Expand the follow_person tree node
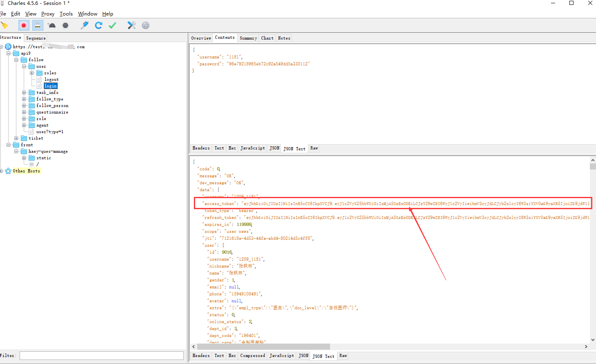Viewport: 596px width, 364px height. coord(24,105)
